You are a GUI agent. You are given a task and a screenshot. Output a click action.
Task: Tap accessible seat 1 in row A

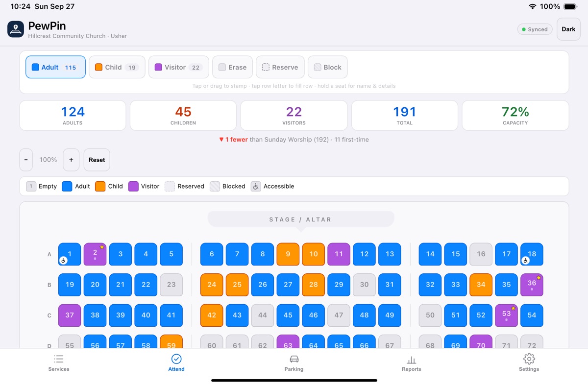click(70, 254)
